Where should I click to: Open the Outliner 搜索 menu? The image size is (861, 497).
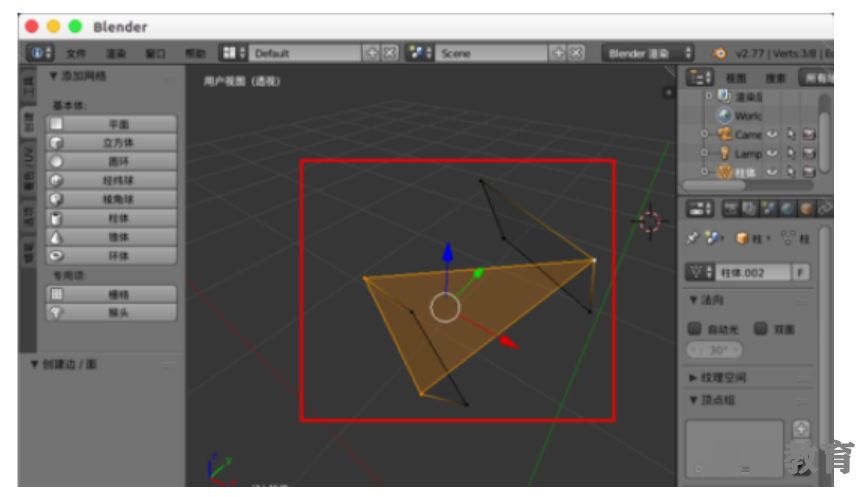pyautogui.click(x=775, y=78)
